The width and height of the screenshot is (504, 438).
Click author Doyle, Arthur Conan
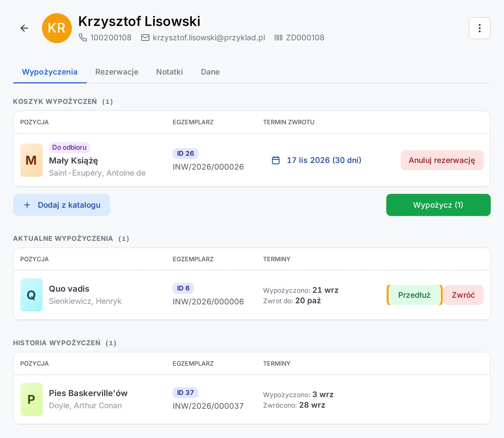click(x=85, y=405)
